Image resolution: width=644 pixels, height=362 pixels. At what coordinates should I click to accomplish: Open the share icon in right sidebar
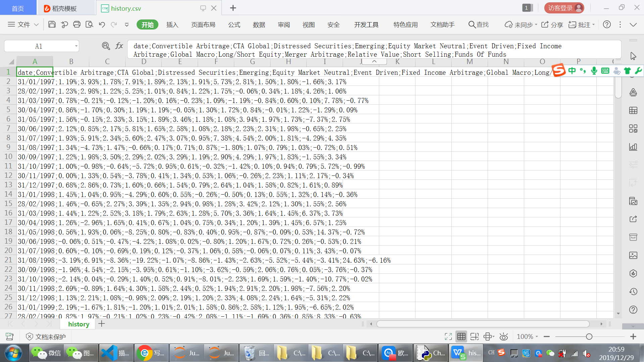tap(633, 219)
